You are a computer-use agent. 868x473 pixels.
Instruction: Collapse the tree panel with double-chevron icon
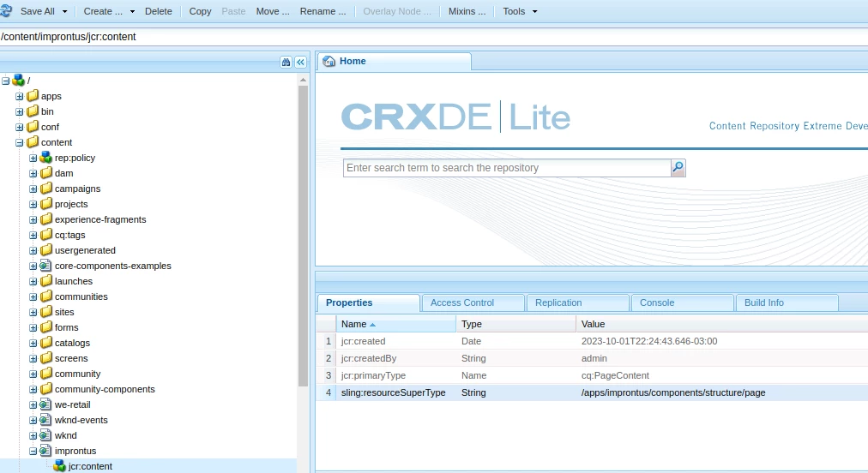click(x=300, y=62)
